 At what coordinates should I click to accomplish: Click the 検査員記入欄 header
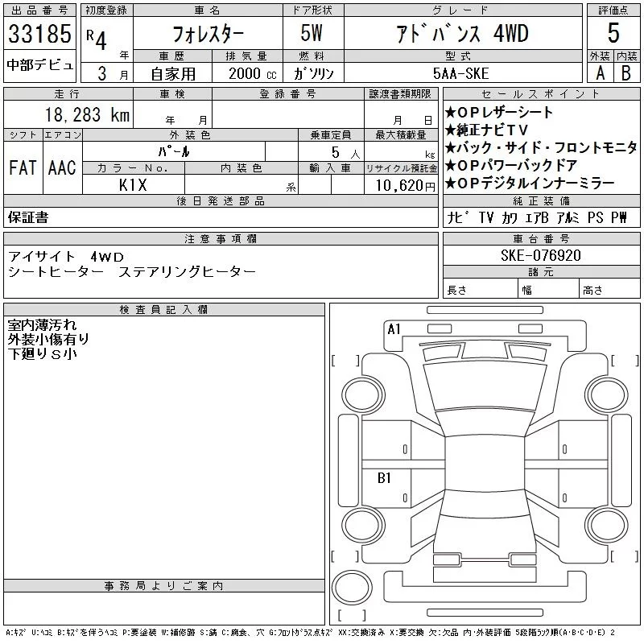(164, 309)
